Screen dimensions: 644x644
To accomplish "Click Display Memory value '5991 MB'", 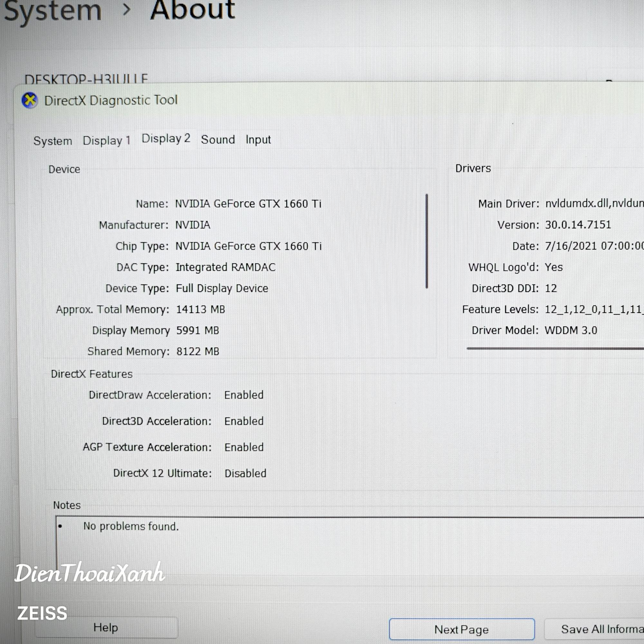I will [198, 330].
